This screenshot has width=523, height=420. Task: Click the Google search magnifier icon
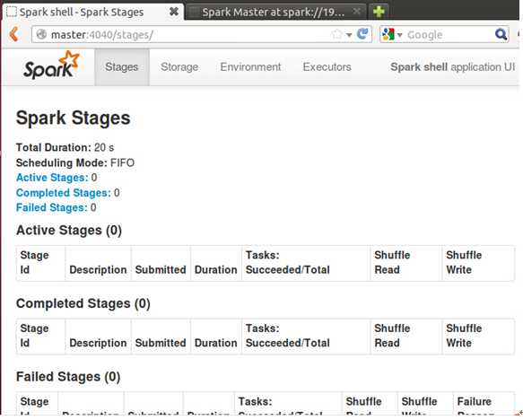coord(501,34)
